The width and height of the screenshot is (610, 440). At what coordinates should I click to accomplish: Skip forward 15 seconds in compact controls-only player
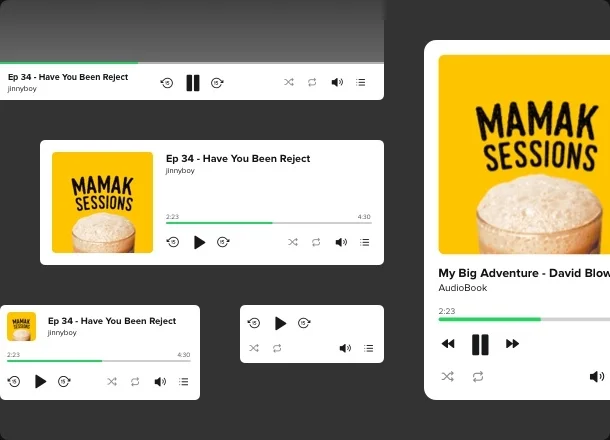[304, 323]
